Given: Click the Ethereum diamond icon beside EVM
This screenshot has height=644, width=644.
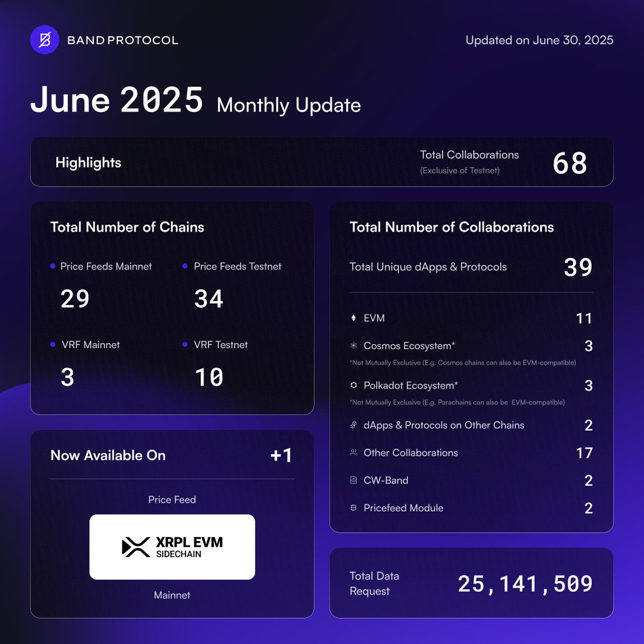Looking at the screenshot, I should point(353,318).
